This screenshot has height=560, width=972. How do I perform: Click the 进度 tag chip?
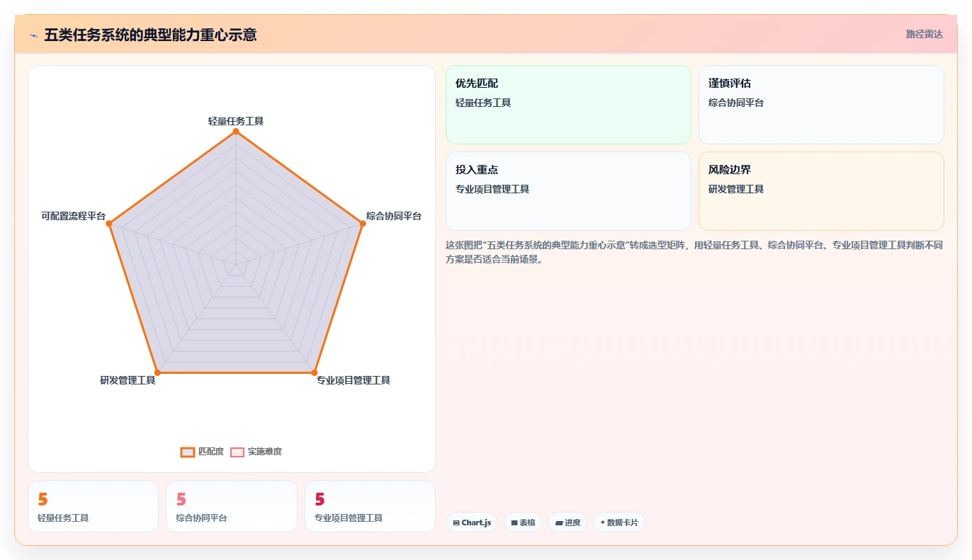[x=567, y=522]
